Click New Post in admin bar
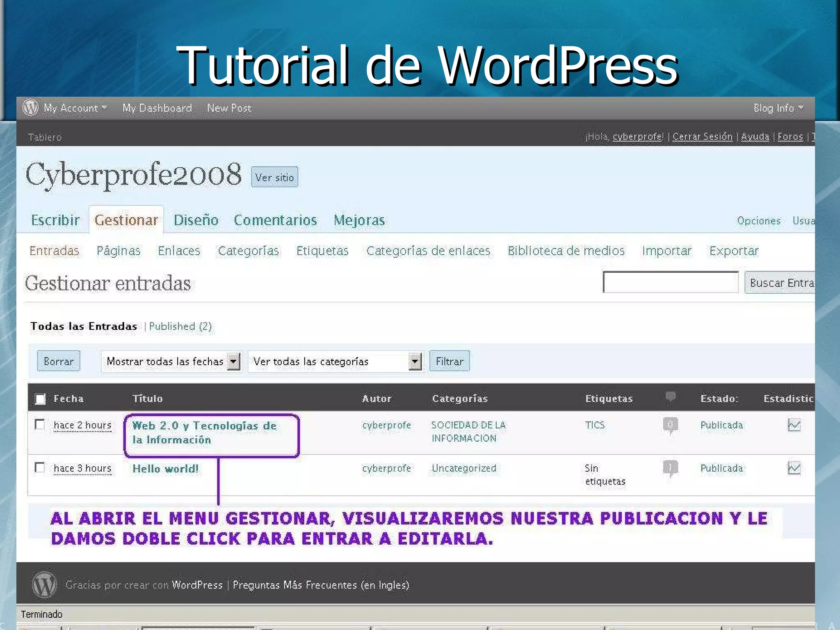Screen dimensions: 840x630 click(x=229, y=108)
